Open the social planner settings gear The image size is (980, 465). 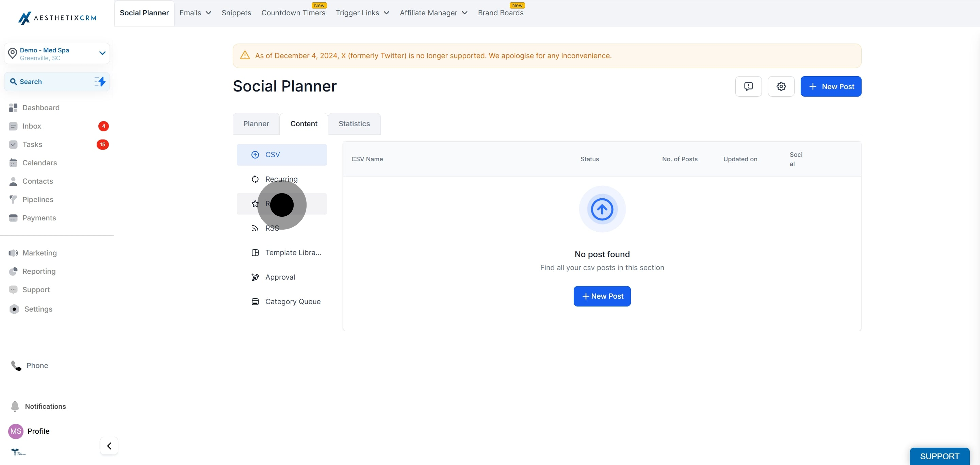point(781,86)
